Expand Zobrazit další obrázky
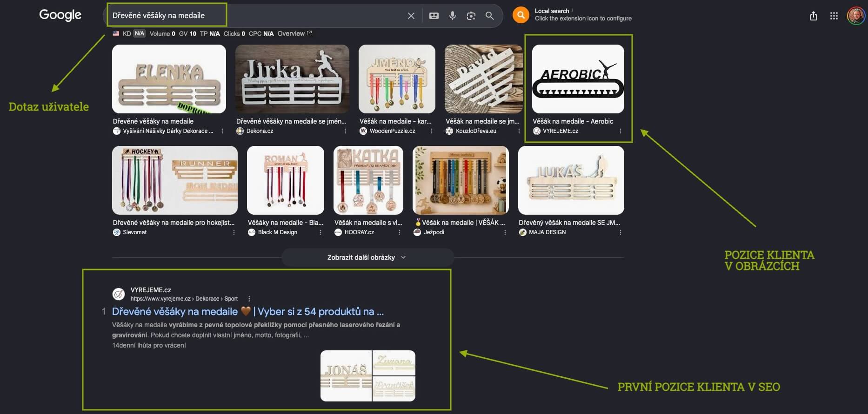 [367, 257]
